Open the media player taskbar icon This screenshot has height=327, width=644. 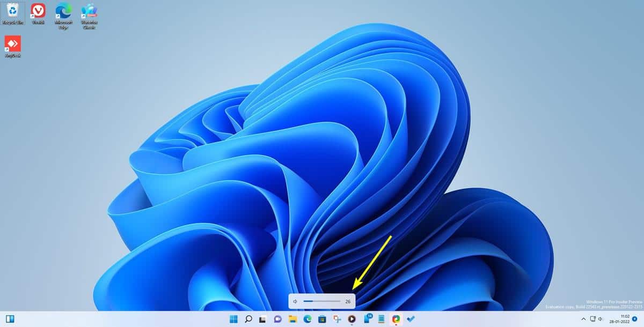tap(351, 320)
